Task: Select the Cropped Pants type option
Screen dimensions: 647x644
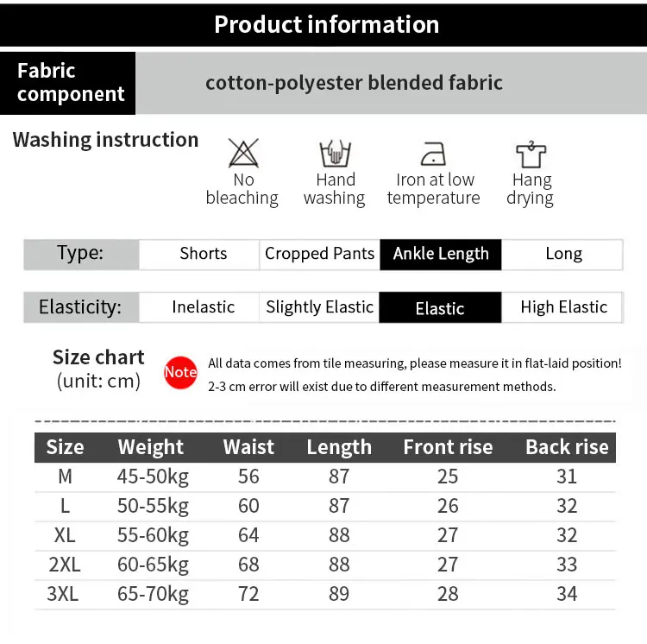Action: (319, 255)
